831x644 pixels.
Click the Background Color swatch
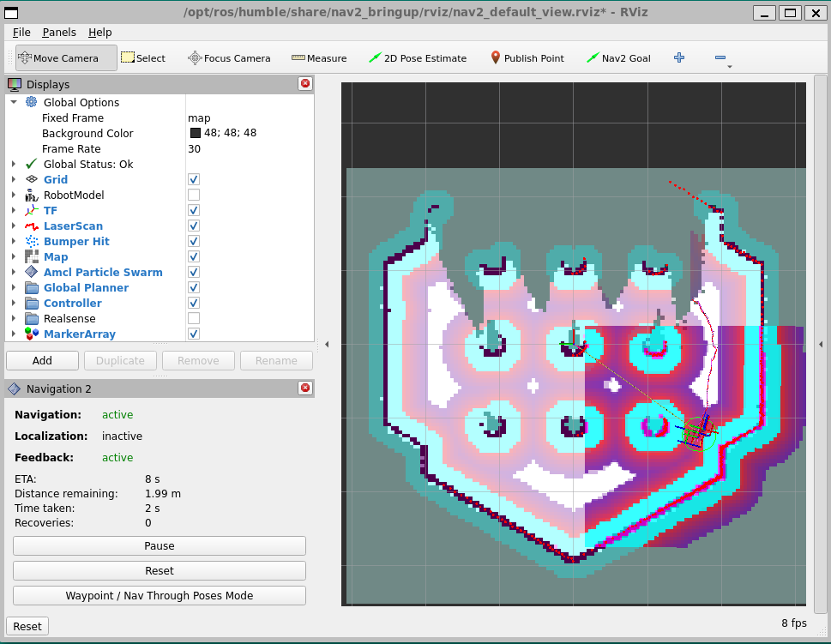[x=196, y=134]
